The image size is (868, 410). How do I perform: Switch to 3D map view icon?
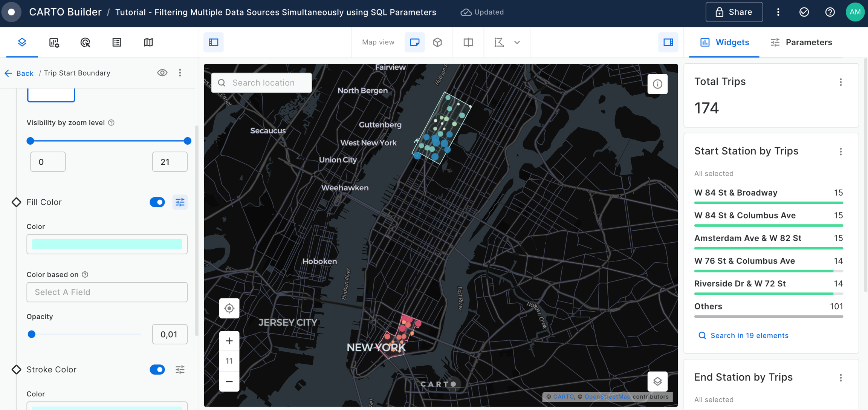[x=437, y=42]
